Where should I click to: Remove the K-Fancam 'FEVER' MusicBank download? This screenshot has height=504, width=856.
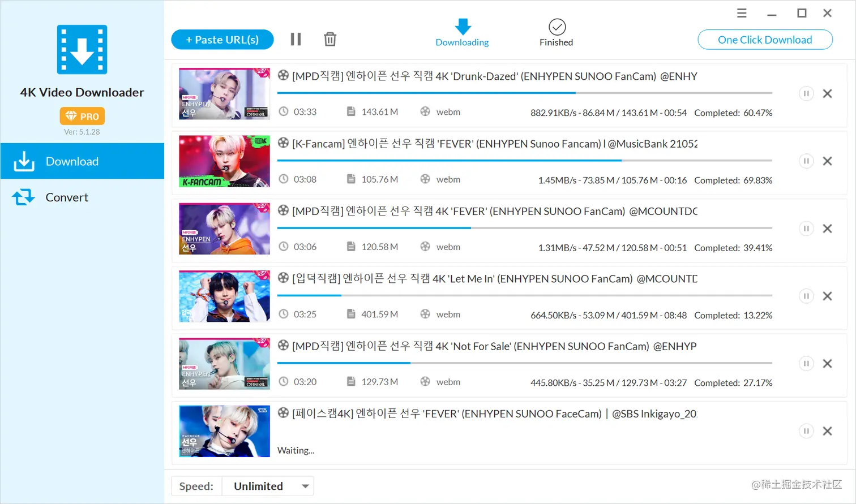(x=827, y=161)
